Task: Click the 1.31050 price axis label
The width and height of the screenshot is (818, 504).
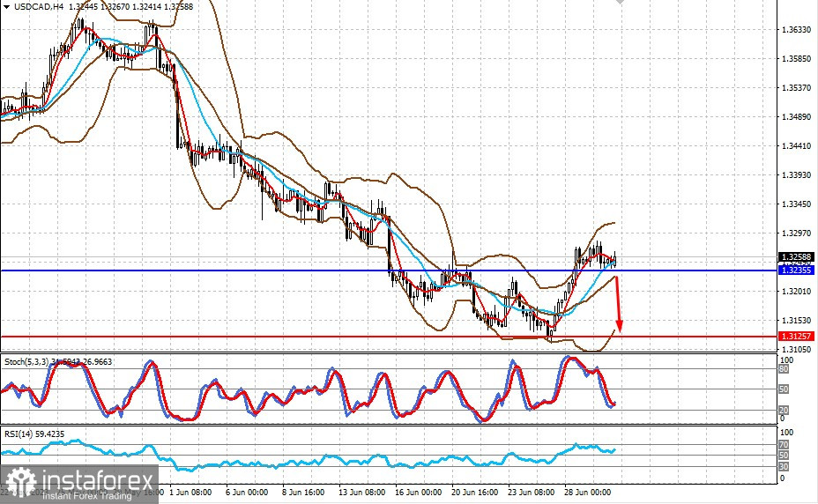Action: 796,349
